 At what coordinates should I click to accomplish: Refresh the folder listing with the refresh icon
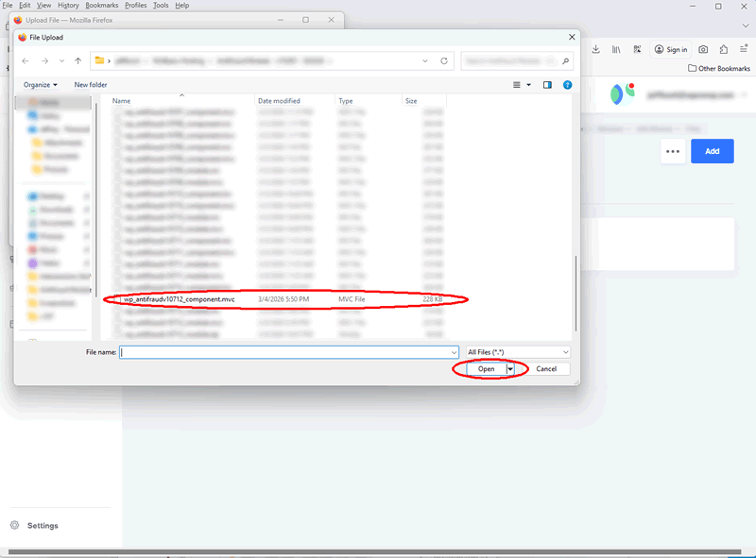pyautogui.click(x=444, y=59)
